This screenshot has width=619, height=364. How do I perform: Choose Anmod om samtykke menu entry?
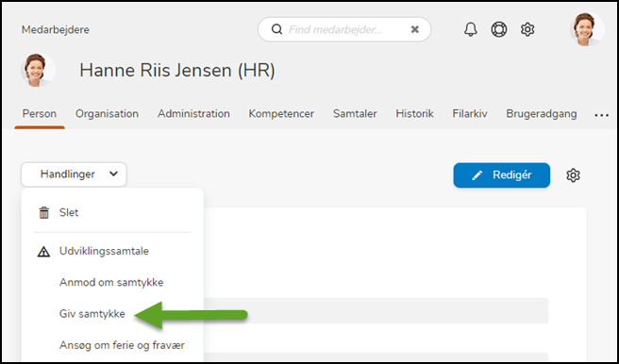tap(111, 282)
